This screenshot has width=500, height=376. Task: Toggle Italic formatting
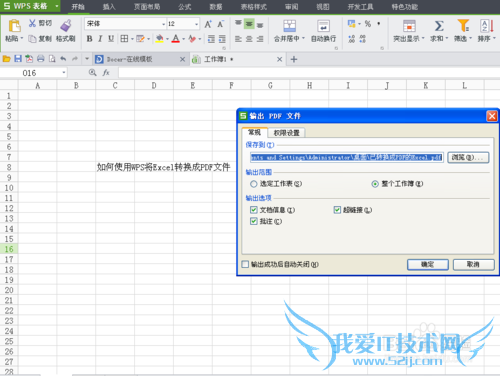100,39
